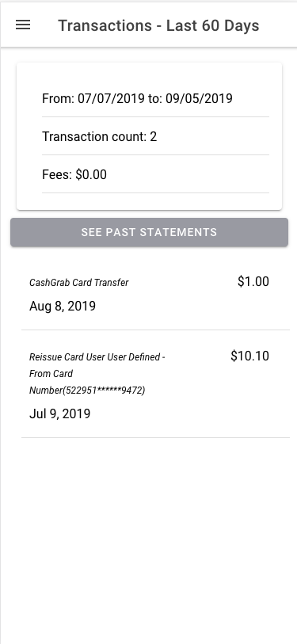The height and width of the screenshot is (644, 297).
Task: Open the hamburger navigation menu
Action: pyautogui.click(x=23, y=25)
